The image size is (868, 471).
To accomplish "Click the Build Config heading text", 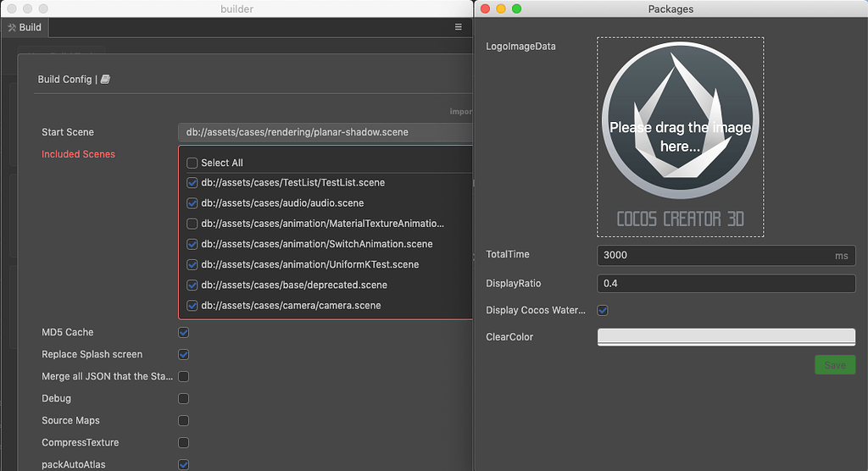I will (64, 79).
